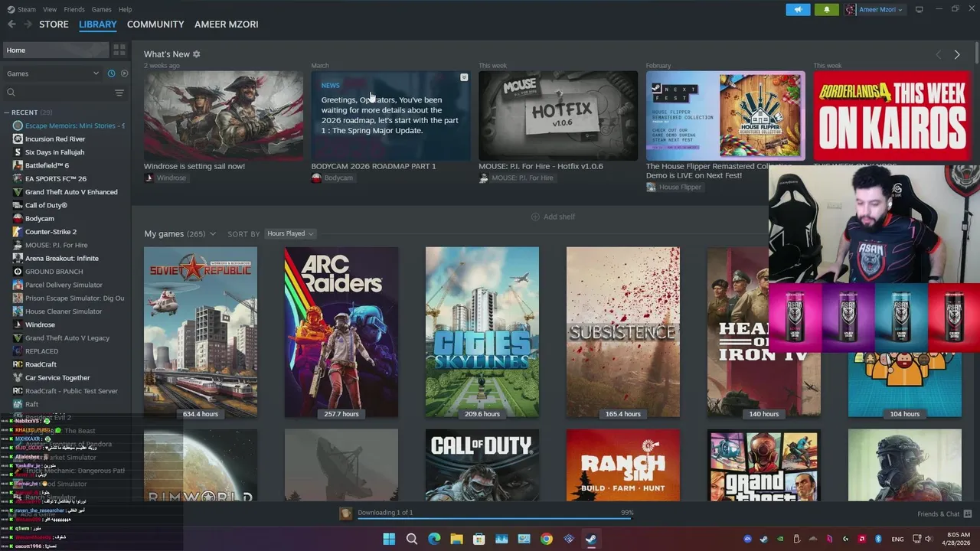Select Arena Breakout: Infinite in sidebar
Screen dimensions: 980x551
61,258
